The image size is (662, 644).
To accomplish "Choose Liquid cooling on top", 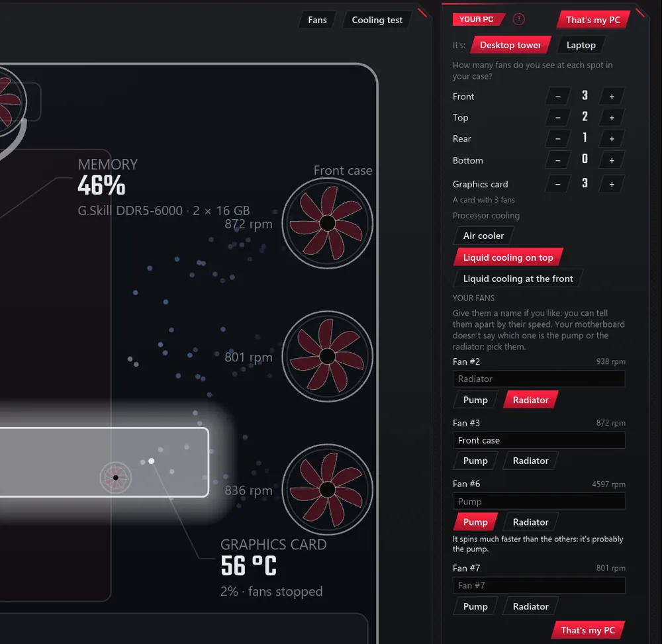I will pyautogui.click(x=508, y=257).
